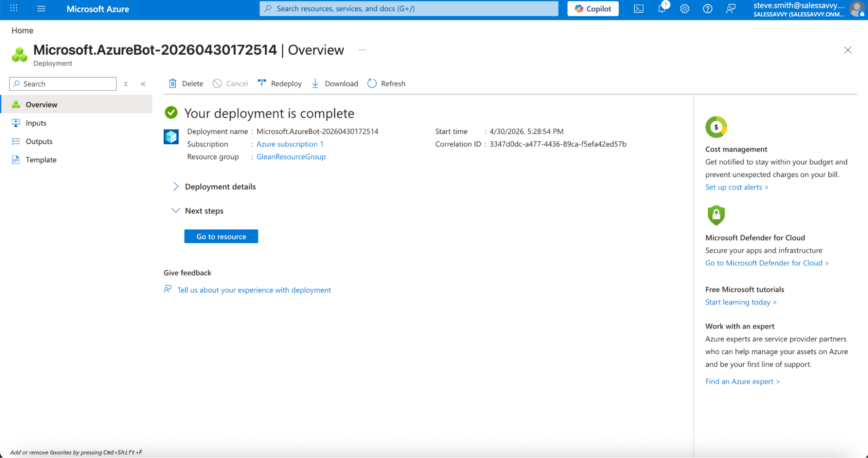The height and width of the screenshot is (458, 868).
Task: Click the green cubes deployment icon by title
Action: coord(19,55)
